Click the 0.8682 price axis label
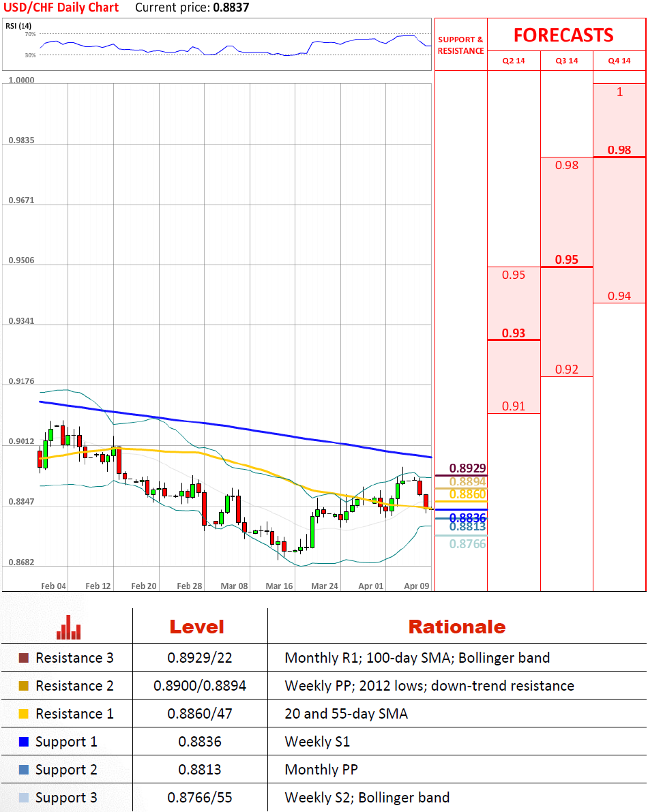 21,562
